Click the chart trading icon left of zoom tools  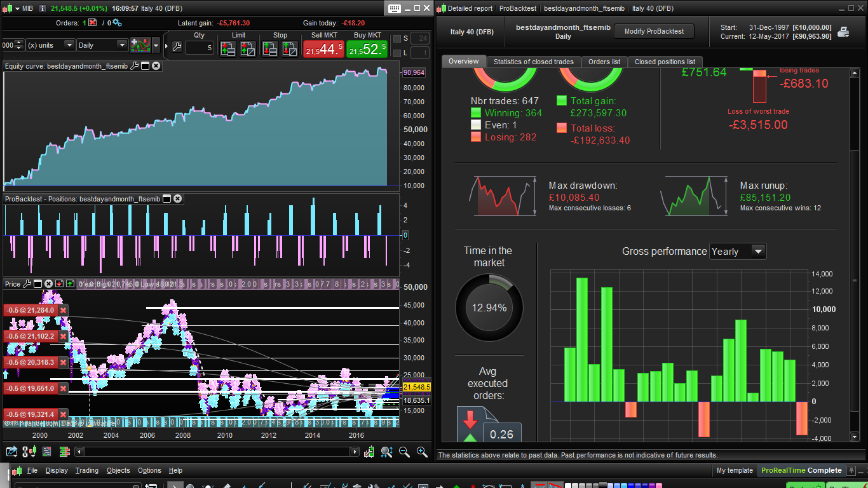[x=369, y=452]
